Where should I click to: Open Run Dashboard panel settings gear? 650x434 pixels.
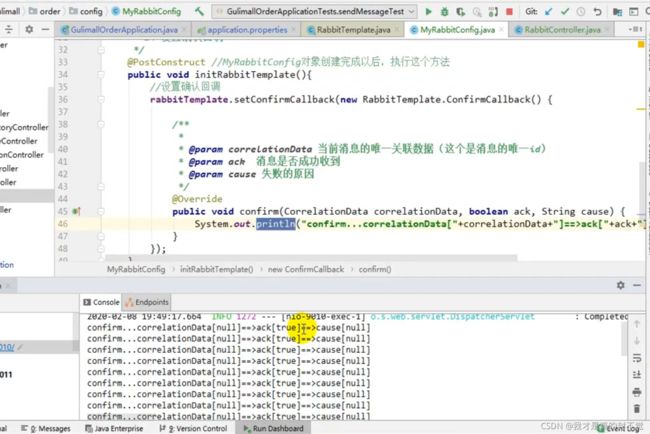621,285
